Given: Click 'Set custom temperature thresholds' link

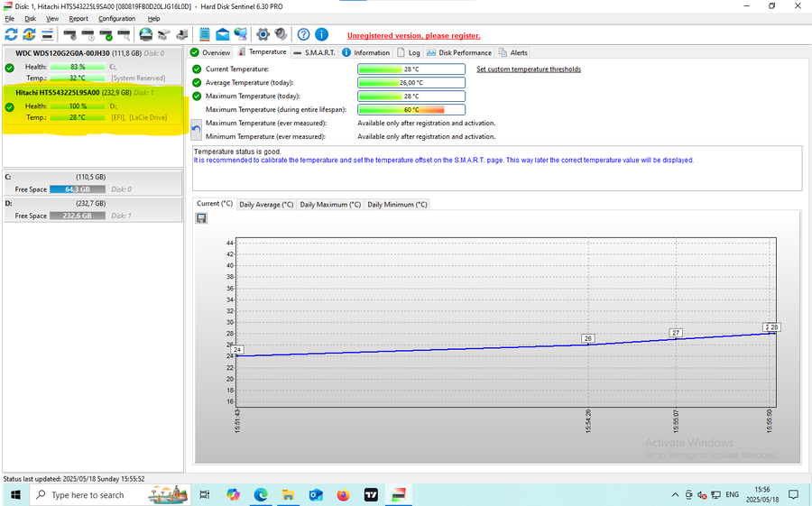Looking at the screenshot, I should click(528, 69).
